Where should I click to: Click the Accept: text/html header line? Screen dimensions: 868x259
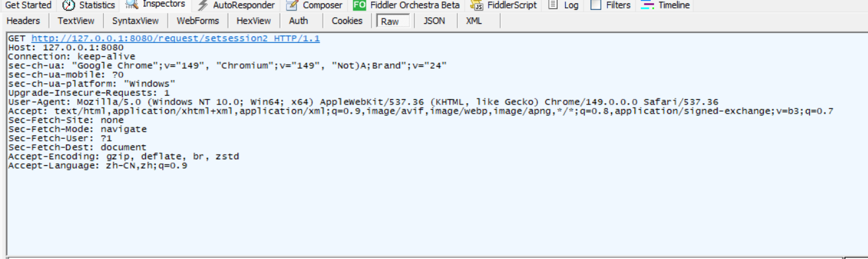tap(420, 111)
